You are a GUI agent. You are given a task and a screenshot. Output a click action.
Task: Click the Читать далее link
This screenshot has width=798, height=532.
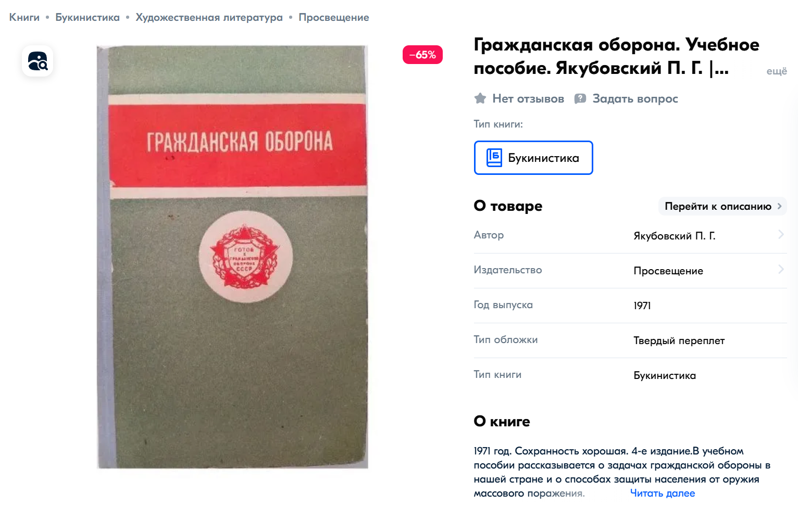(663, 493)
